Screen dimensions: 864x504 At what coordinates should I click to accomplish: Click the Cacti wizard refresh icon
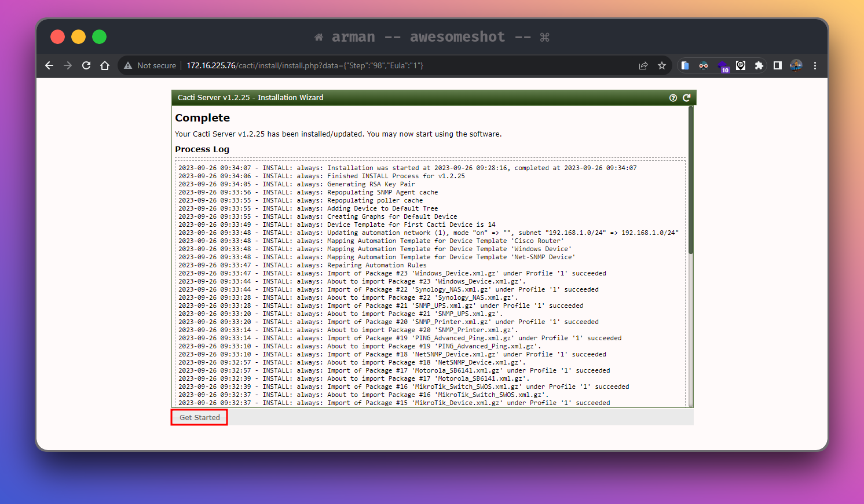tap(686, 98)
